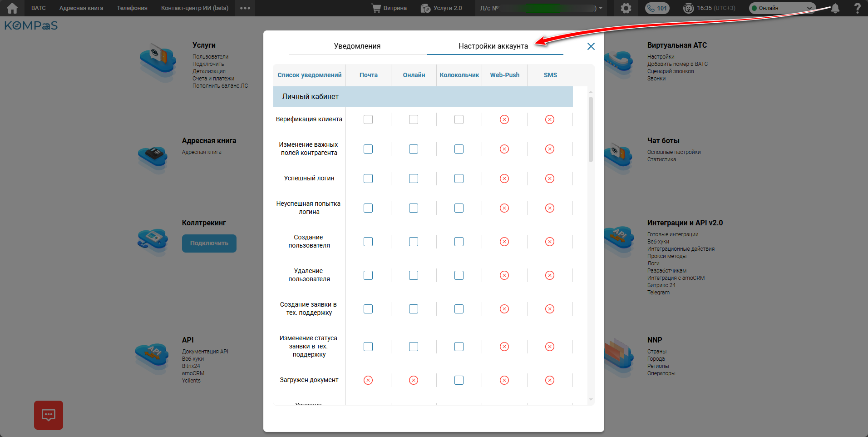Toggle Колокольчик checkbox for Загружен документ
Screen dimensions: 868x437
coord(459,380)
